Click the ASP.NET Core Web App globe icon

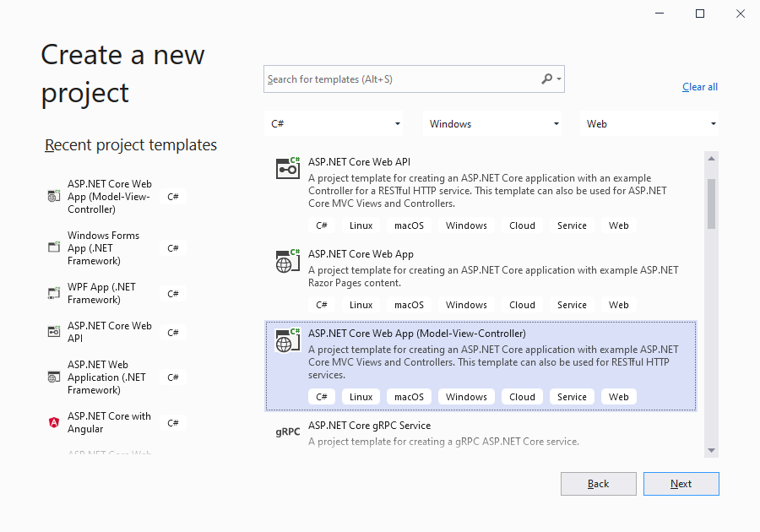[288, 261]
